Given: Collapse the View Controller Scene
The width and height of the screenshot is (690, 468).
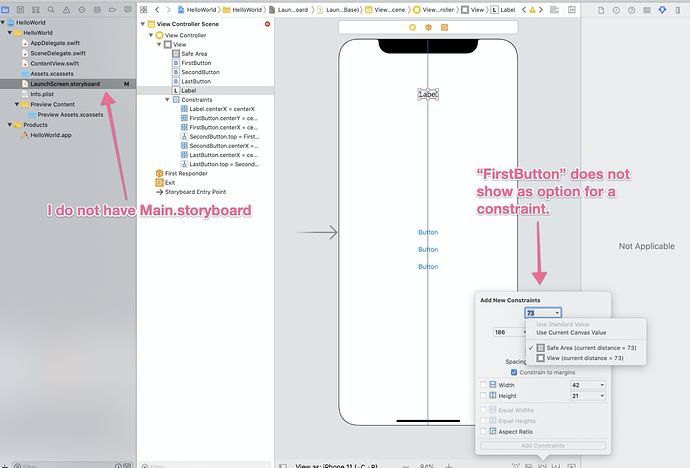Looking at the screenshot, I should (143, 24).
